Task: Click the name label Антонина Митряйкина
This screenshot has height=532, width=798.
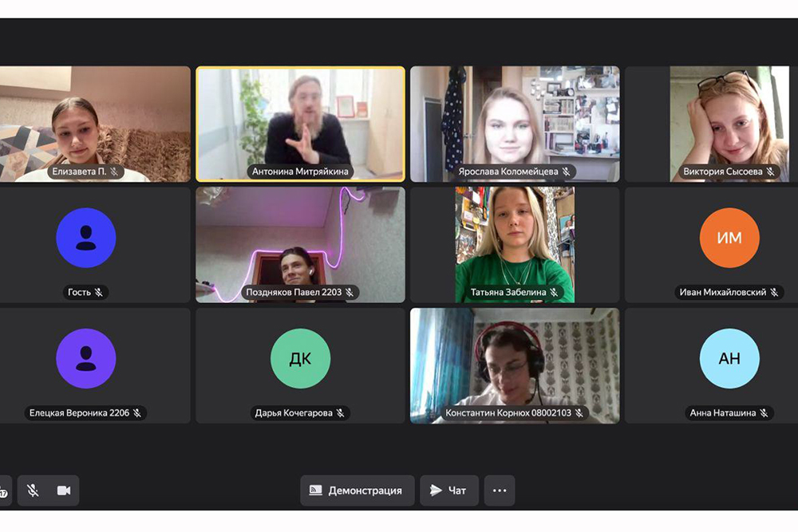Action: (300, 171)
